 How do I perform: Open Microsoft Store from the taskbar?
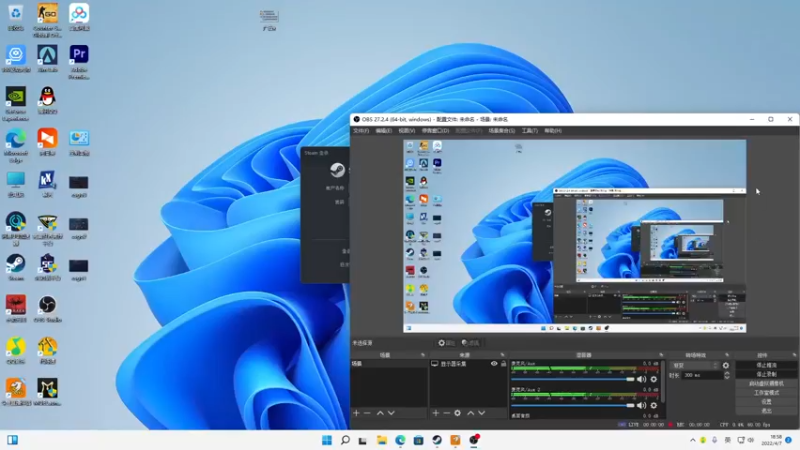coord(418,440)
